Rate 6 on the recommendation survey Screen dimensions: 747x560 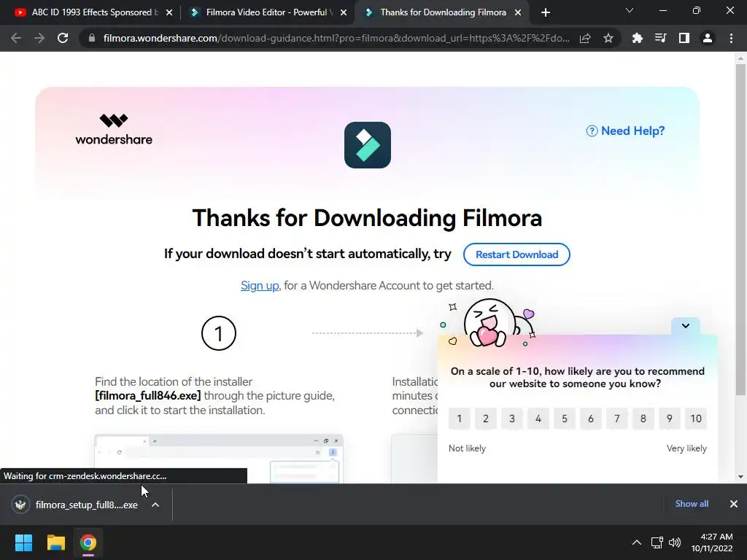point(590,419)
